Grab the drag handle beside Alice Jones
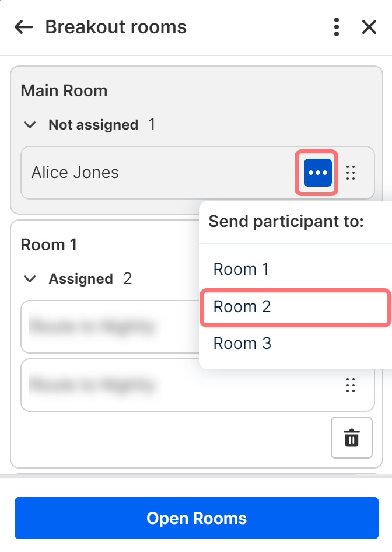This screenshot has height=552, width=392. pos(351,173)
